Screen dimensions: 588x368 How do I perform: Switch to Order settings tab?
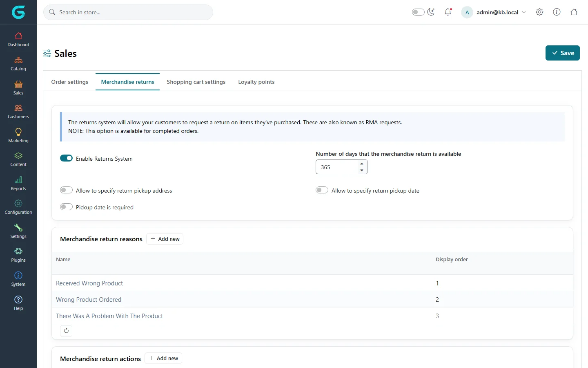[x=70, y=82]
